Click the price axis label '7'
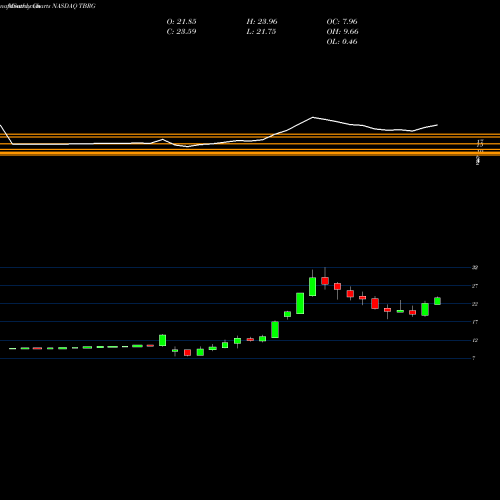Image resolution: width=500 pixels, height=500 pixels. 474,358
